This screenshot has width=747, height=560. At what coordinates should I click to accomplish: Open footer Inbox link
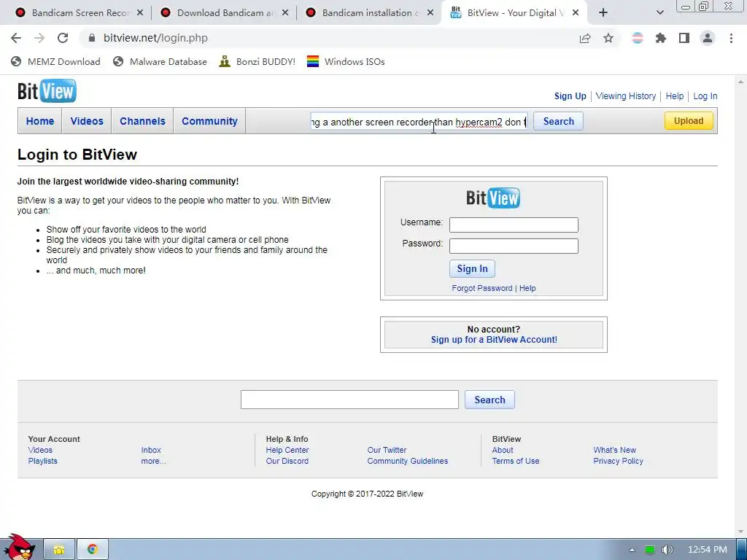(151, 450)
